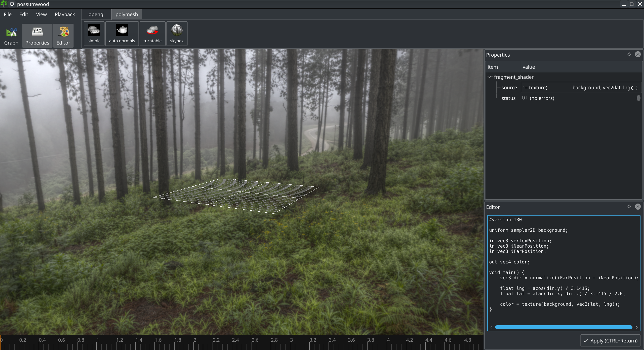Click 'uniform sampler2D background;' line
Image resolution: width=644 pixels, height=350 pixels.
pos(528,230)
